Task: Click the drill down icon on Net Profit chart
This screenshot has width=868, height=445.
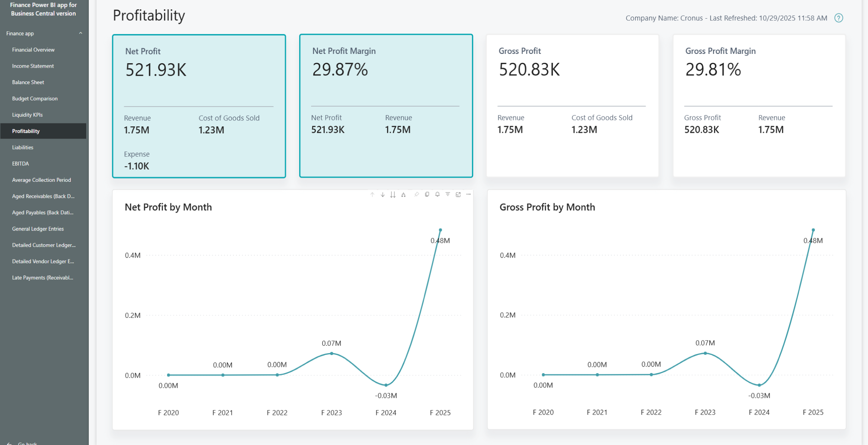Action: click(x=382, y=194)
